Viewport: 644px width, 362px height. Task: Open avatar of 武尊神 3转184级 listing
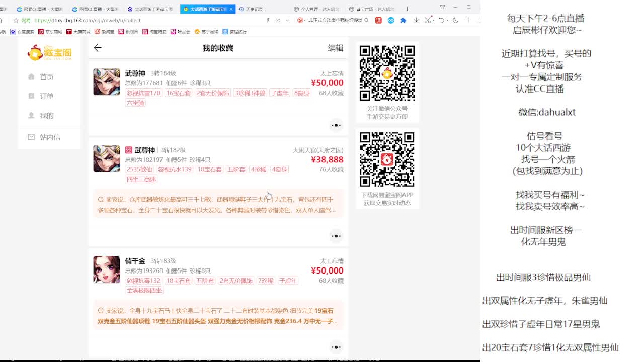point(107,82)
